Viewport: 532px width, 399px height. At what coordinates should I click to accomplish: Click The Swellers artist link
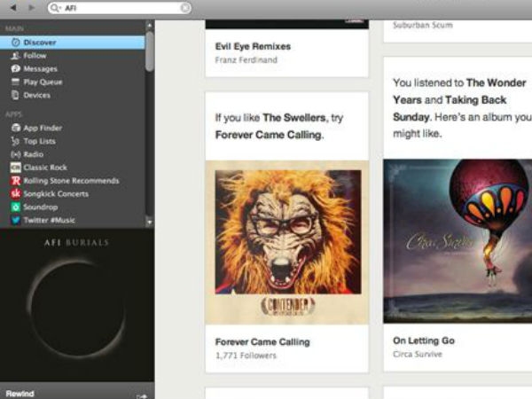tap(293, 118)
